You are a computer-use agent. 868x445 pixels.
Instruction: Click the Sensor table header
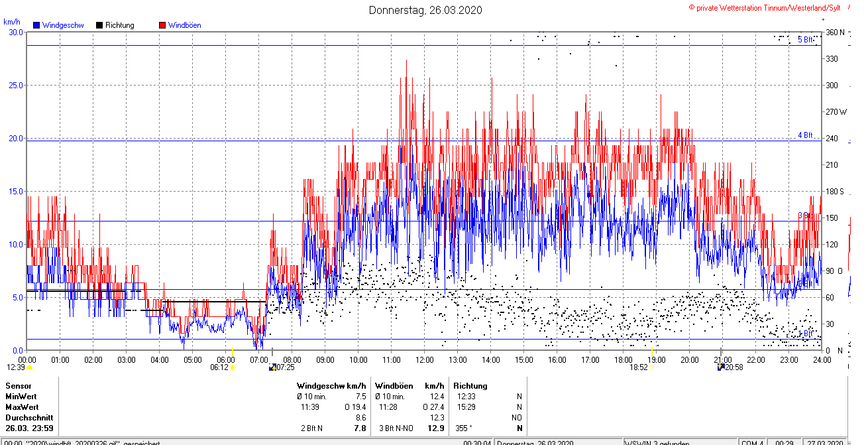(18, 385)
